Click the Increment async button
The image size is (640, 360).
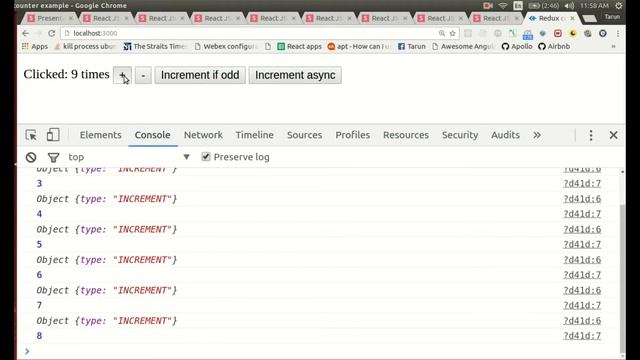click(295, 76)
